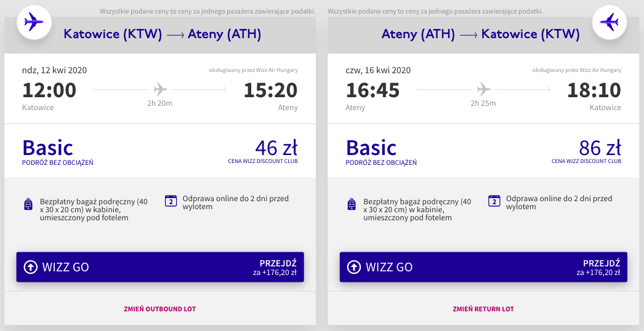
Task: Click the return flight duration plane icon
Action: point(483,89)
